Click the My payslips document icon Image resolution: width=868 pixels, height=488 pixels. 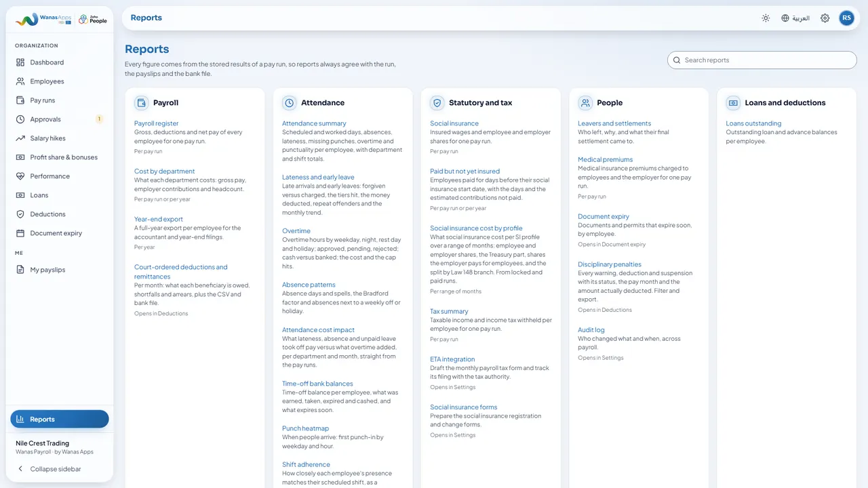click(20, 270)
